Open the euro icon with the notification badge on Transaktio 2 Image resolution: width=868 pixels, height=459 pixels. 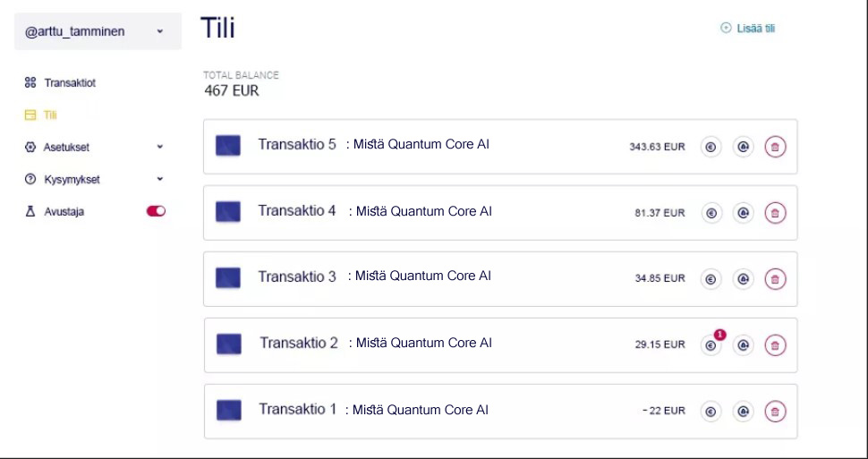711,345
